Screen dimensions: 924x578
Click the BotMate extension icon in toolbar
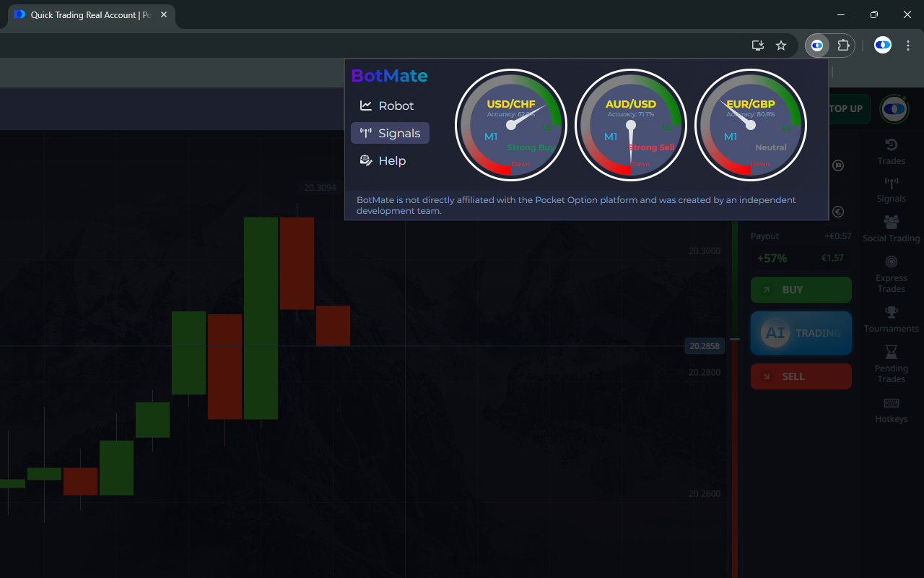click(x=817, y=46)
